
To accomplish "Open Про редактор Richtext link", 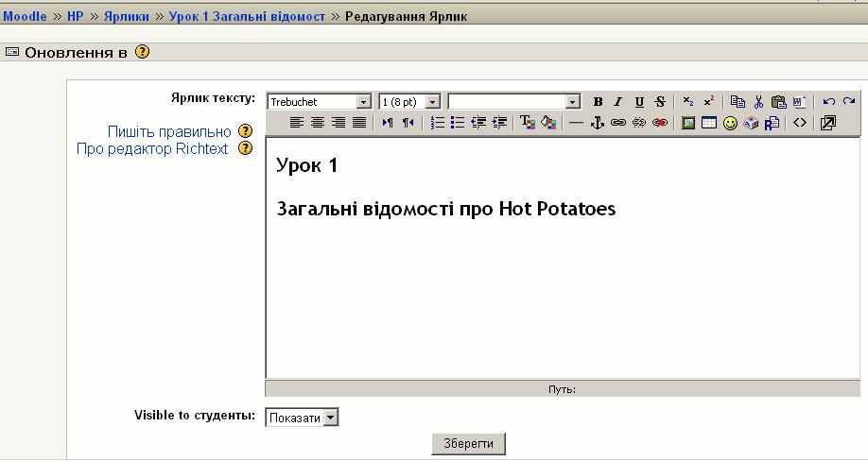I will [x=152, y=148].
